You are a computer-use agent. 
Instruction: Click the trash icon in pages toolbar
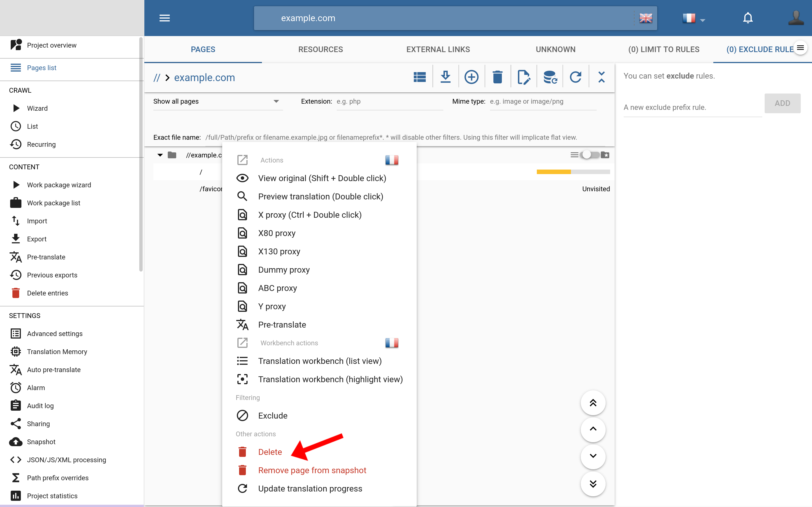497,77
